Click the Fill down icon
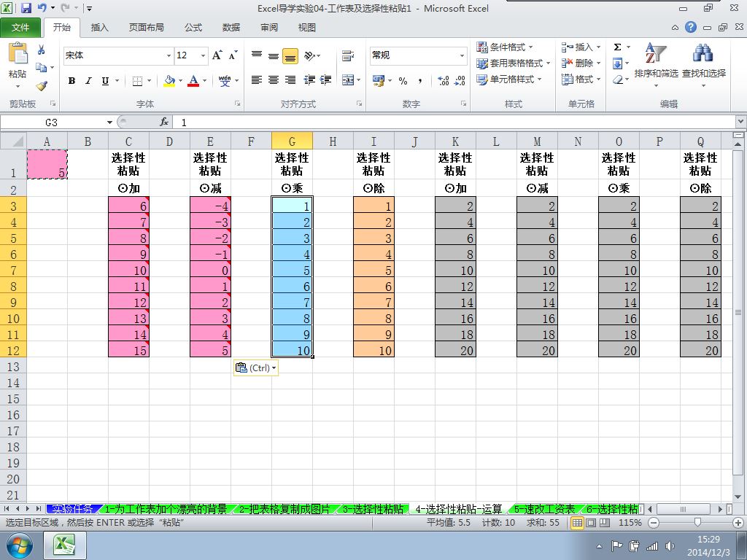Image resolution: width=747 pixels, height=560 pixels. click(617, 63)
